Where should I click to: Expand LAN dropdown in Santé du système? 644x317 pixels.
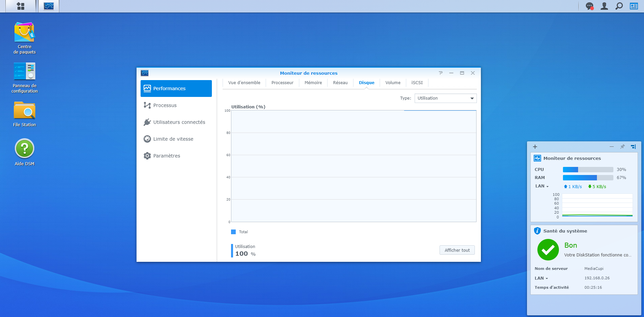coord(541,278)
